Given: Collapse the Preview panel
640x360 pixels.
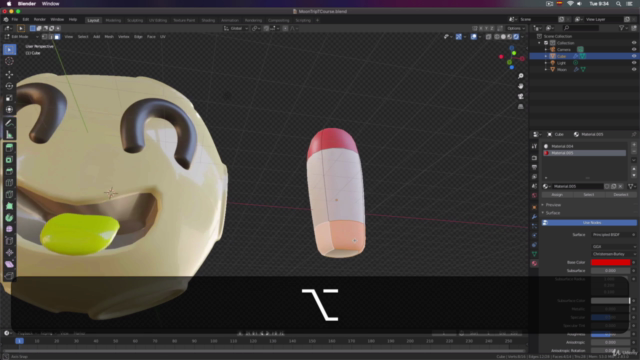Looking at the screenshot, I should coord(552,205).
